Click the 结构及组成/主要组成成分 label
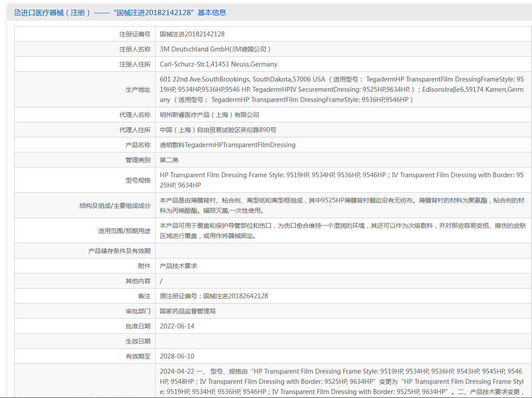The height and width of the screenshot is (398, 532). 115,206
